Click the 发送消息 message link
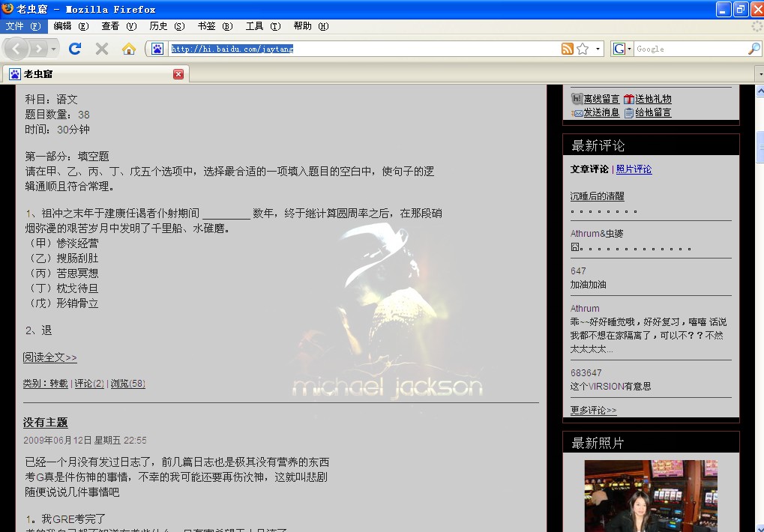764x532 pixels. click(601, 112)
